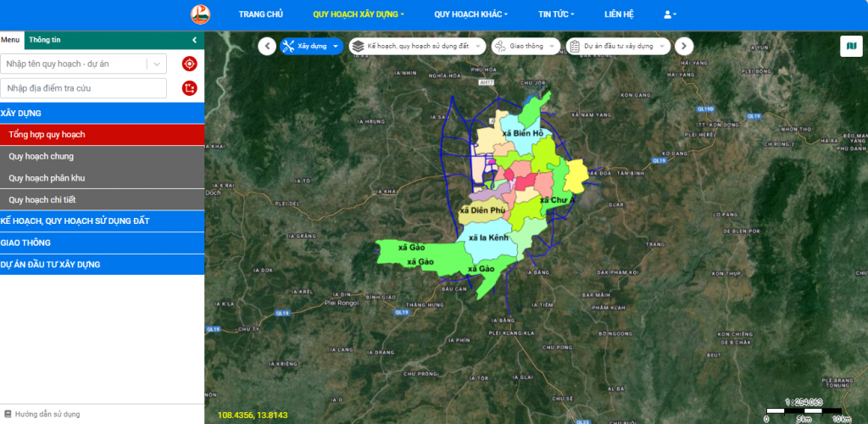The width and height of the screenshot is (868, 424).
Task: Click the coordinates readout 108.4356, 13.8143
Action: pos(253,416)
